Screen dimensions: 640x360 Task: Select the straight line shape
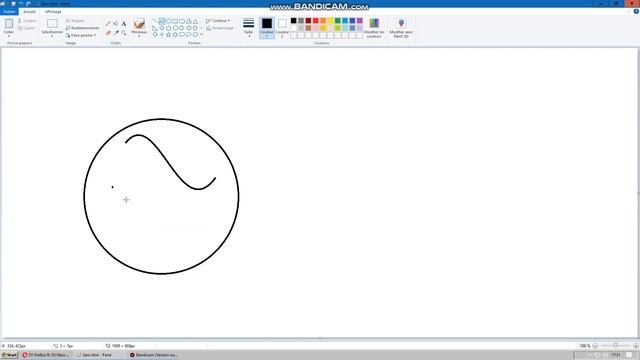155,21
